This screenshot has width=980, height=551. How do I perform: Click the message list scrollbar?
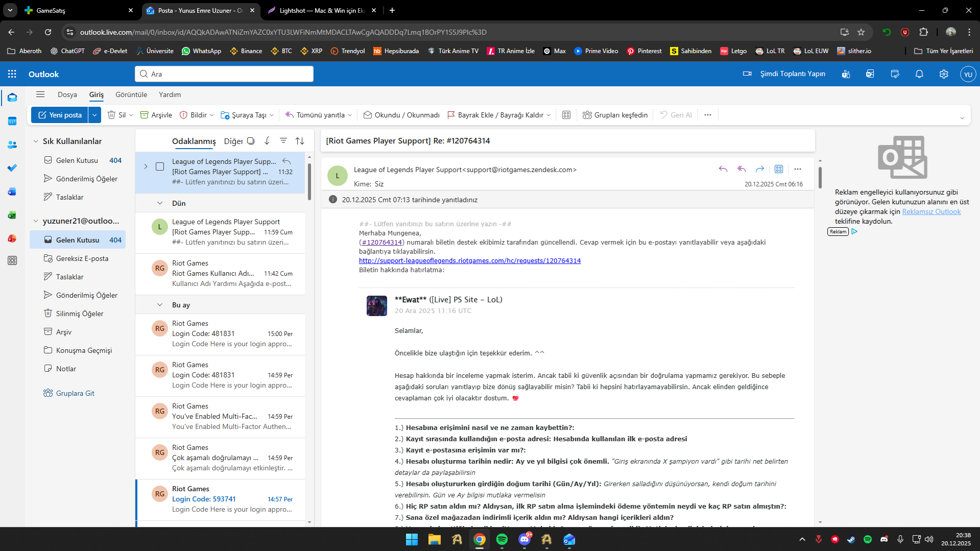(309, 182)
